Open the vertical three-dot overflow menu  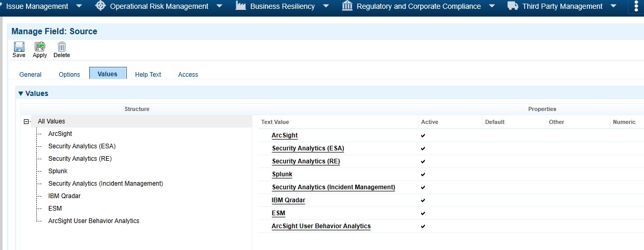(x=636, y=6)
